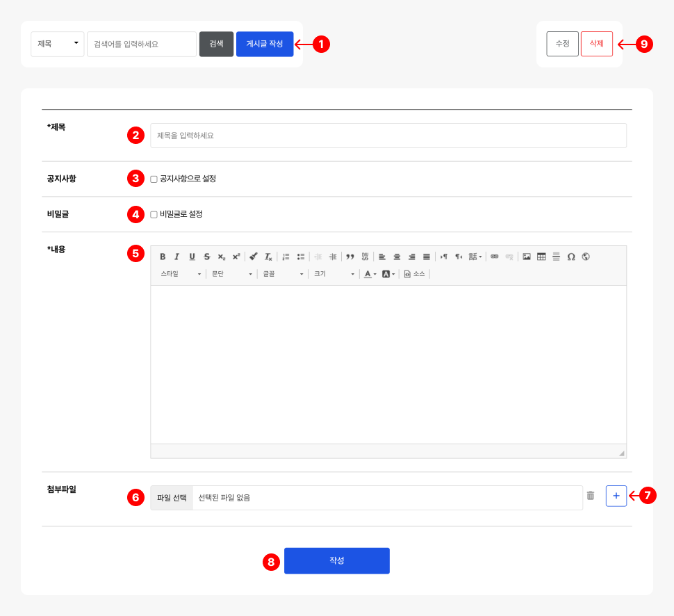674x616 pixels.
Task: Click the strikethrough icon in editor
Action: click(x=206, y=257)
